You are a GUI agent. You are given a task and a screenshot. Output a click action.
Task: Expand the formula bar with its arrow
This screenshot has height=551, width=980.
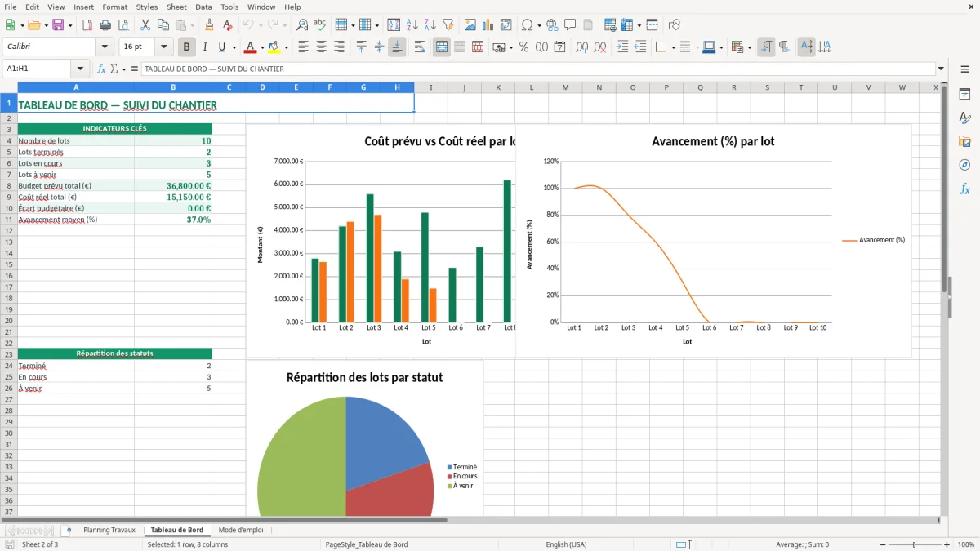pos(941,69)
